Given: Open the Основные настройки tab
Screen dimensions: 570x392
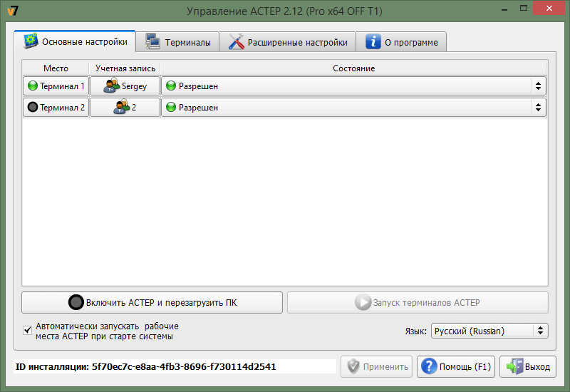Looking at the screenshot, I should (x=75, y=42).
